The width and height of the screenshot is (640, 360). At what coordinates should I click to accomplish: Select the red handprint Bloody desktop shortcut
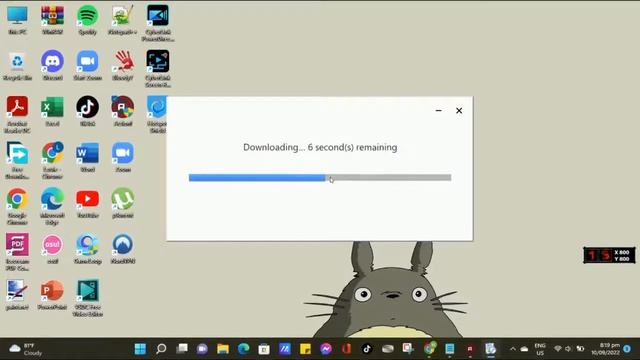pyautogui.click(x=123, y=65)
